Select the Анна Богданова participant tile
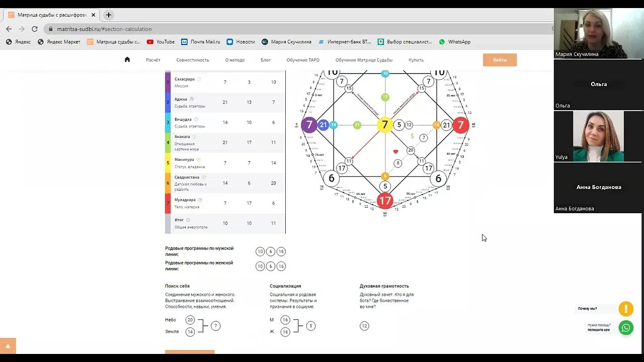 [598, 188]
